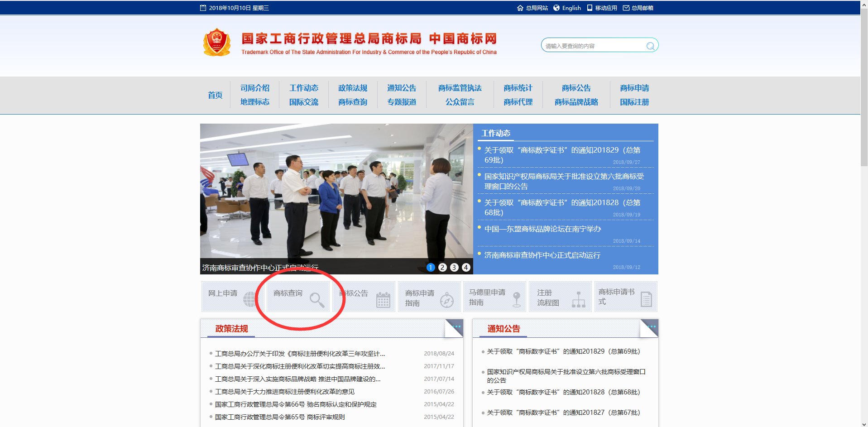
Task: Select the circled 商标查询 magnifier icon
Action: [317, 298]
